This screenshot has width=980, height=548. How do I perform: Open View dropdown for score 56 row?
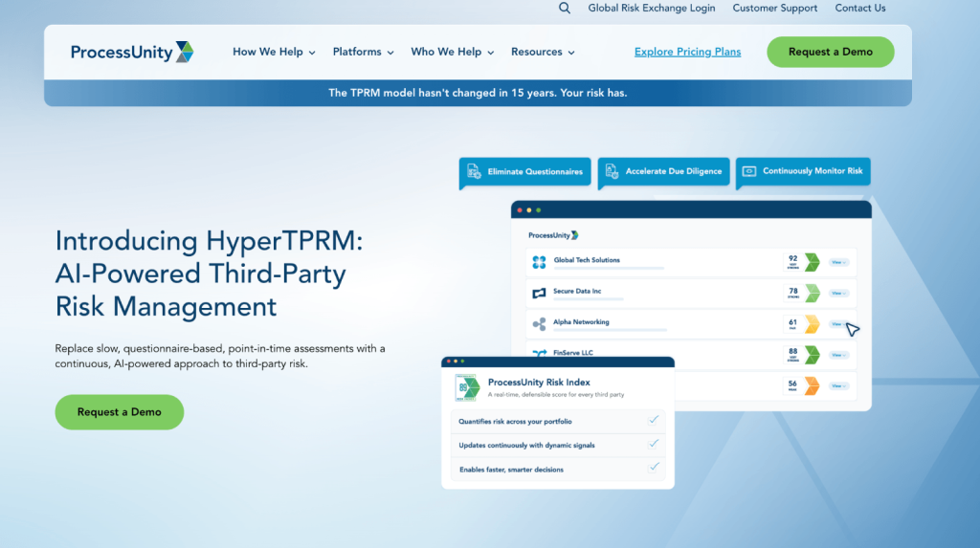[838, 386]
